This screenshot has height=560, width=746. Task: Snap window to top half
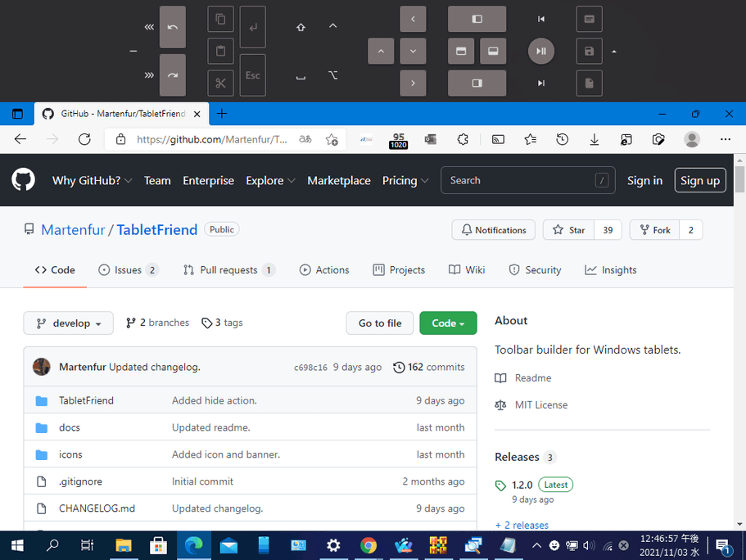pyautogui.click(x=461, y=51)
